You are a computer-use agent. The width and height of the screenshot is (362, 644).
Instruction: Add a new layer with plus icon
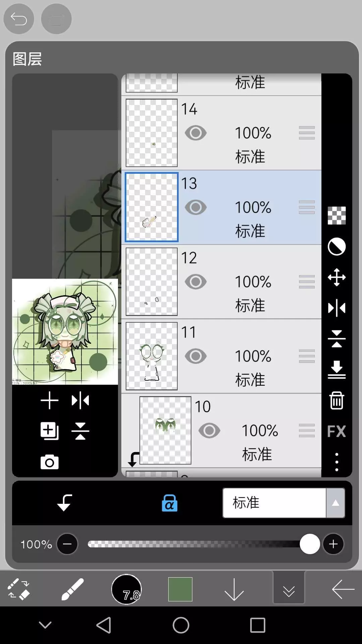click(x=50, y=400)
